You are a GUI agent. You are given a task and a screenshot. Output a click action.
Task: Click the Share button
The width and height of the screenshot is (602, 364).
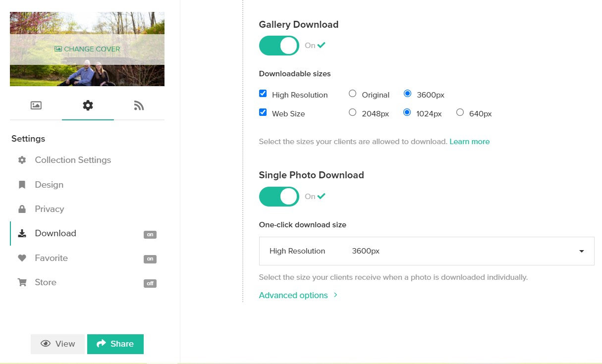(x=115, y=344)
